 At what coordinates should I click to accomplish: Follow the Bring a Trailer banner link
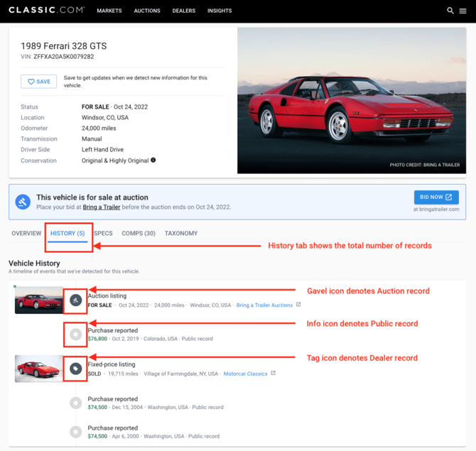click(x=102, y=207)
